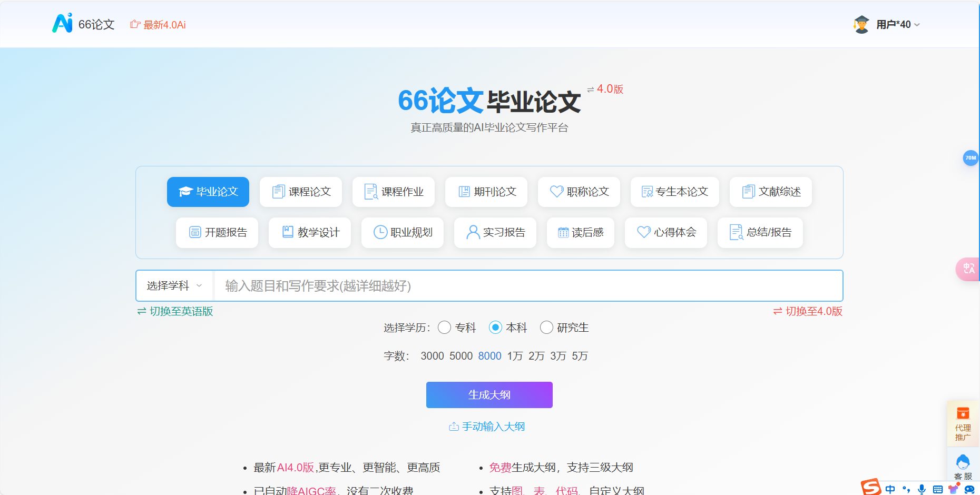Click the 代理推广 promotion panel icon
The height and width of the screenshot is (495, 980).
[x=963, y=412]
